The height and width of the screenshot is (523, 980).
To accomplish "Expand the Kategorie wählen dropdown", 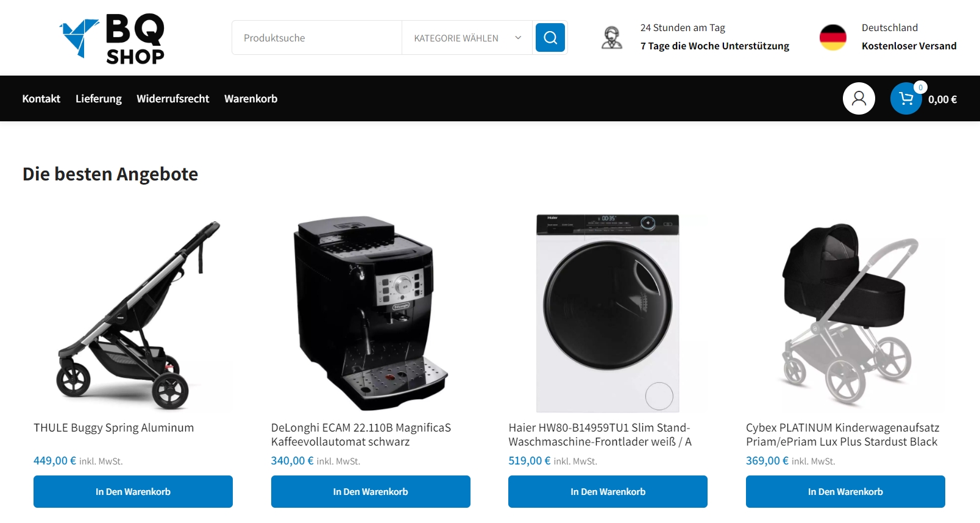I will [x=467, y=38].
